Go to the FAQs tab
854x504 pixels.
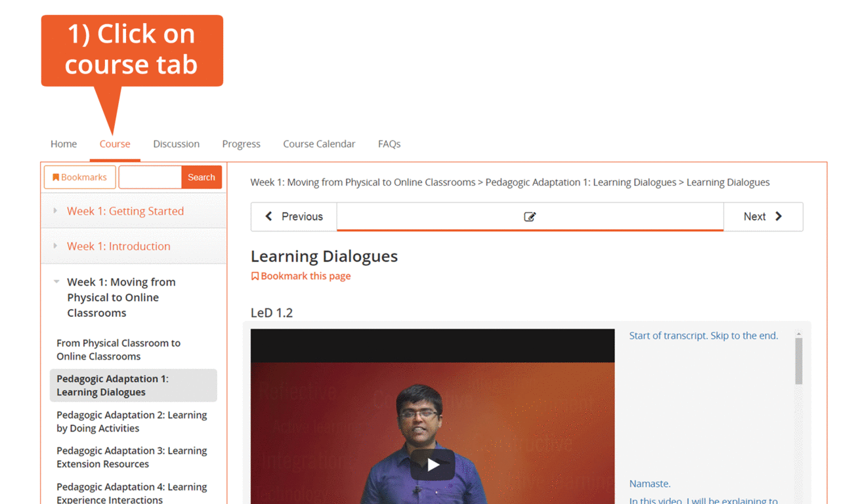point(389,144)
